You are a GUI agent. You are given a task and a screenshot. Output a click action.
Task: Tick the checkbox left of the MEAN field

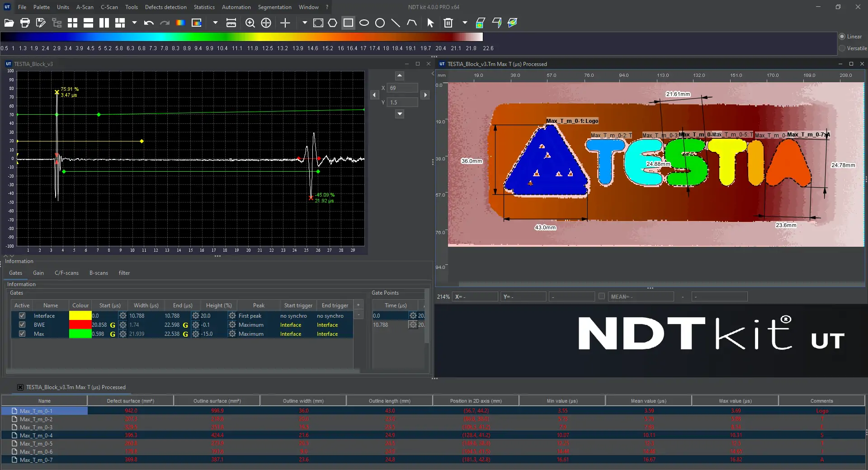[601, 296]
